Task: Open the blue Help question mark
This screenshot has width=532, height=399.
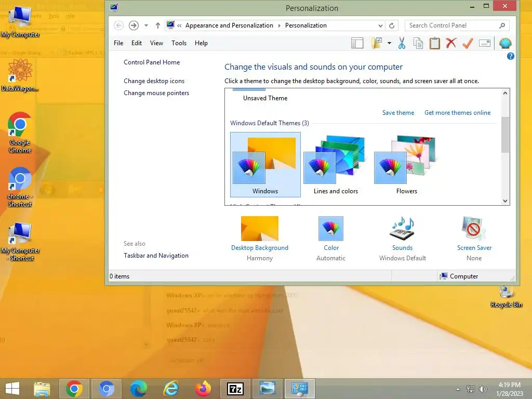Action: pos(510,56)
